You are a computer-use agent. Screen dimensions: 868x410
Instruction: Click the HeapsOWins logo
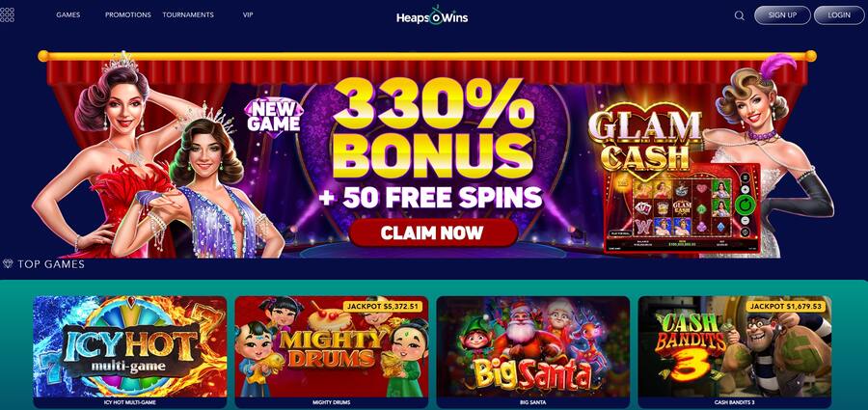[x=432, y=15]
